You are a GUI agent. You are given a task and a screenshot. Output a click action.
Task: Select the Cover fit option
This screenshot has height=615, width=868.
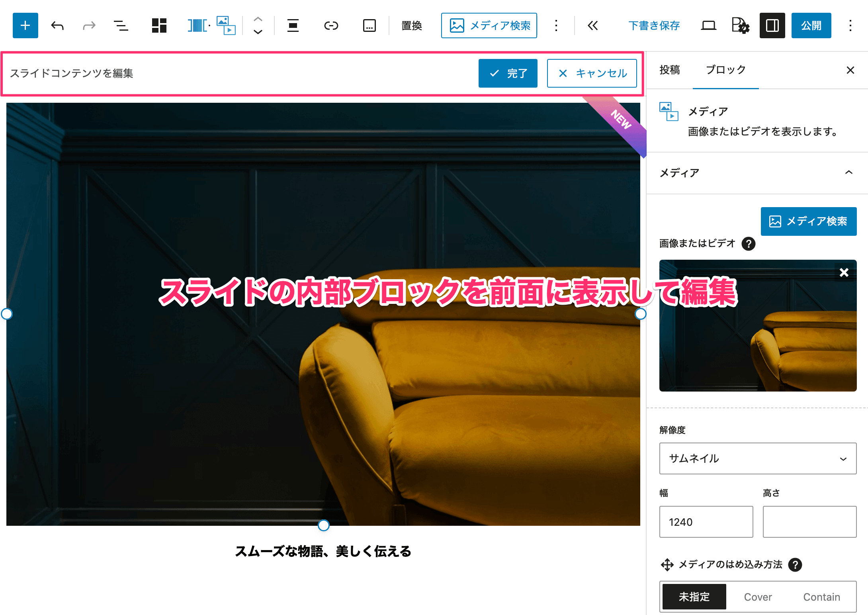click(x=758, y=597)
